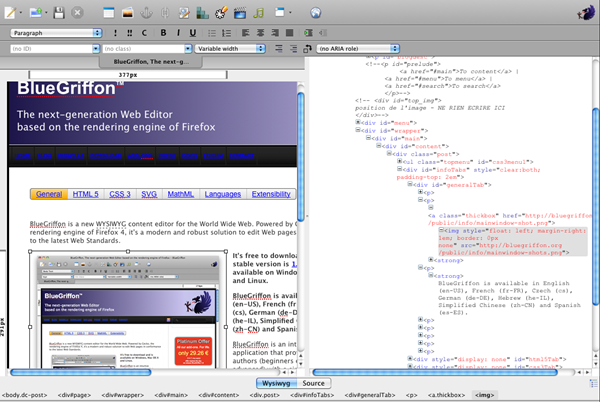Open the HTML 5 page tab
Screen dimensions: 600x402
click(86, 194)
